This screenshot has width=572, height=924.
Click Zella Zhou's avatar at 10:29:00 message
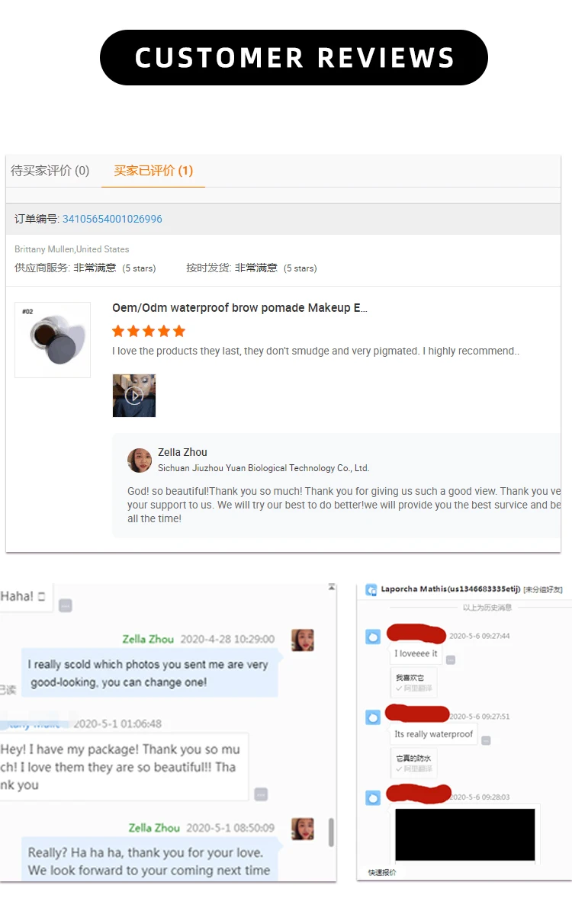point(303,640)
